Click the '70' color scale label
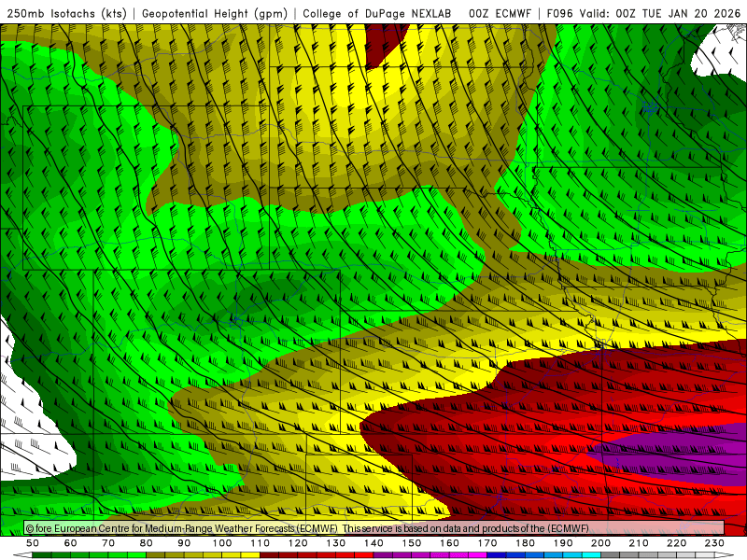The height and width of the screenshot is (560, 747). coord(108,543)
